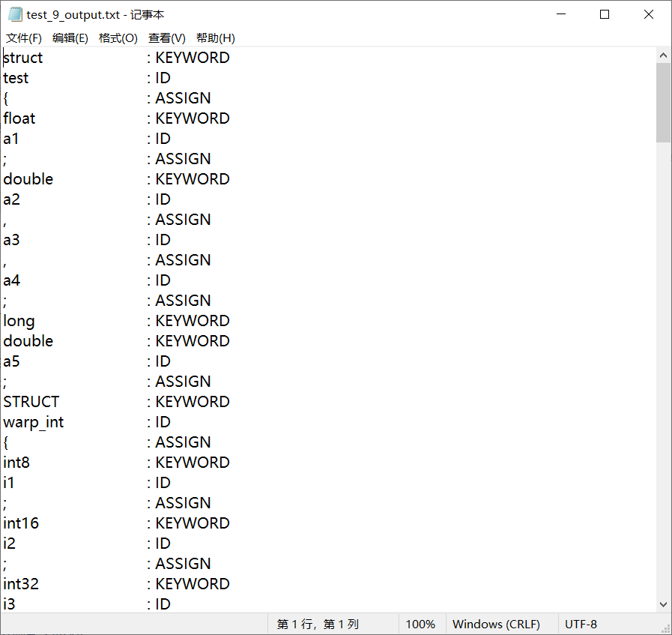672x635 pixels.
Task: Click ID label on the test line
Action: point(163,78)
